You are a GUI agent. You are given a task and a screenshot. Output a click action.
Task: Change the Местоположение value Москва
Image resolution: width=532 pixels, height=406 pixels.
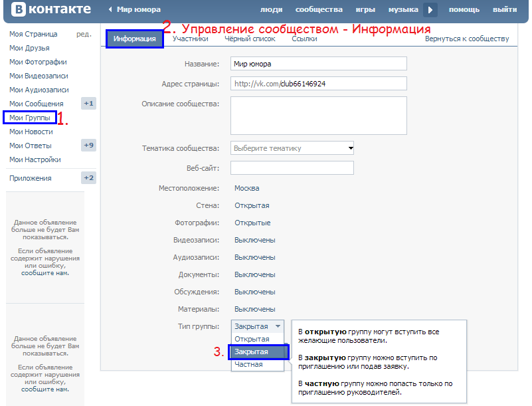(246, 188)
